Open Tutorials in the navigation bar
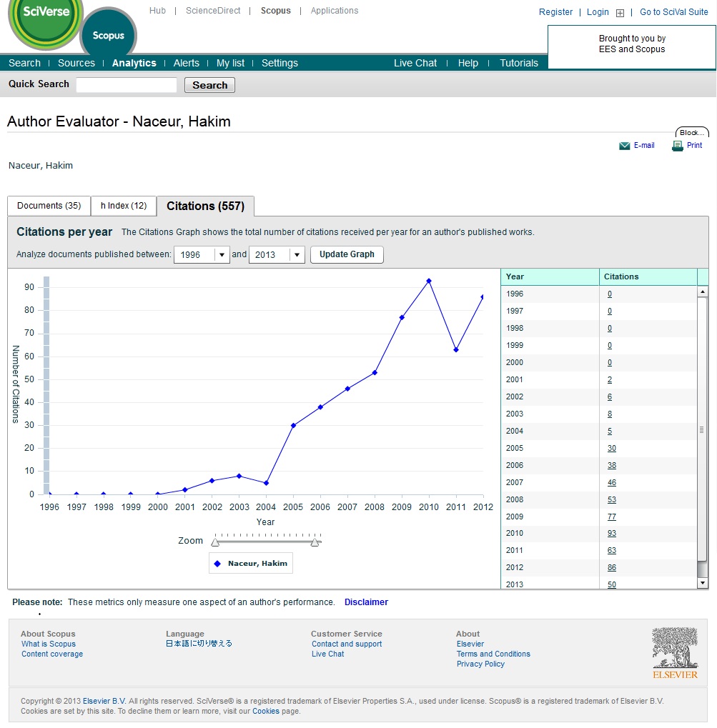Image resolution: width=717 pixels, height=728 pixels. (x=519, y=63)
